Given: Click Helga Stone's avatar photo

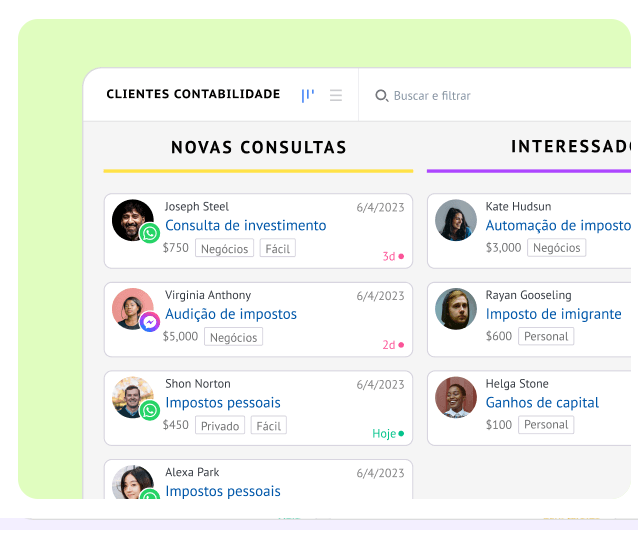Looking at the screenshot, I should (456, 397).
